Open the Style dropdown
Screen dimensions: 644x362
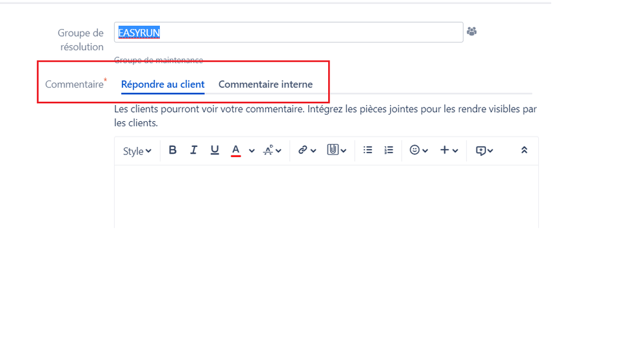[x=137, y=151]
